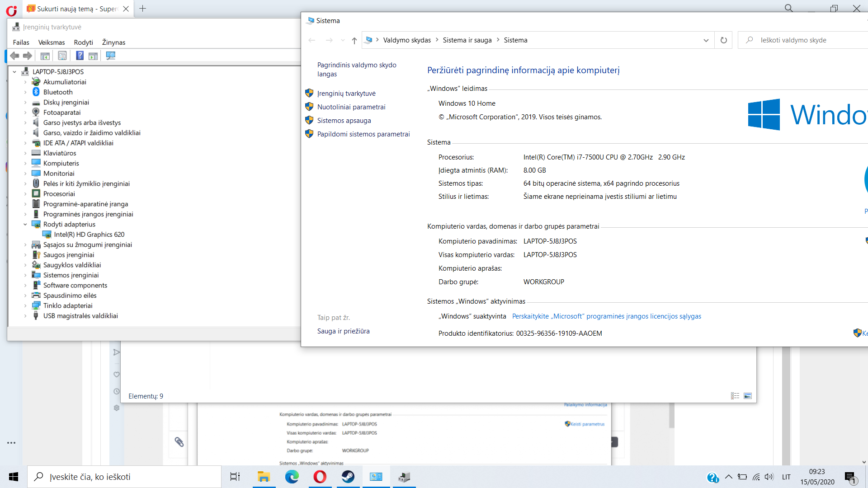The width and height of the screenshot is (868, 488).
Task: Click the Device Manager taskbar icon
Action: pyautogui.click(x=404, y=477)
